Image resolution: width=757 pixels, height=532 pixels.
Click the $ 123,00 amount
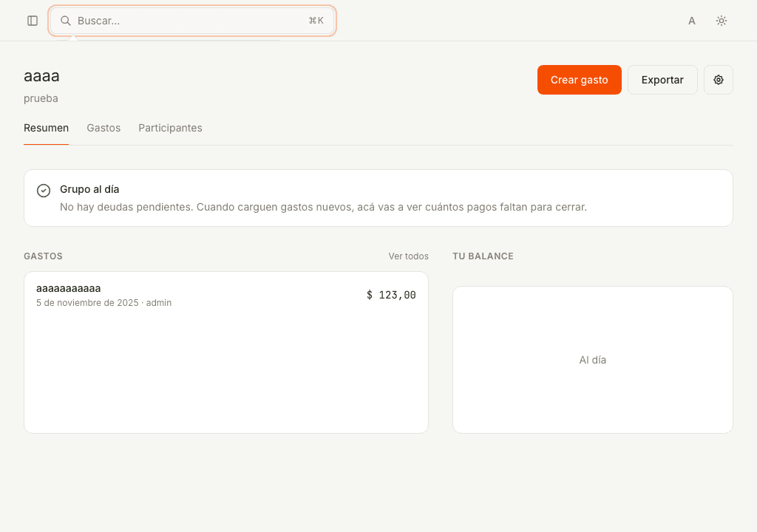391,295
